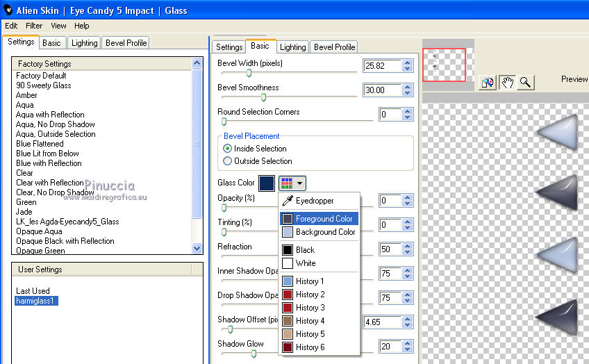Open the Filter menu
589x364 pixels.
pyautogui.click(x=34, y=26)
